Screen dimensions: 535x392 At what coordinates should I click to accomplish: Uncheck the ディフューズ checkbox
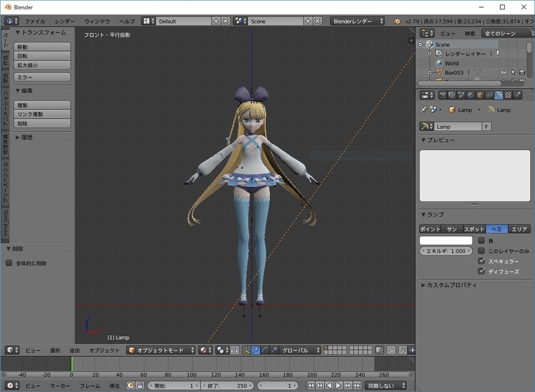coord(481,271)
